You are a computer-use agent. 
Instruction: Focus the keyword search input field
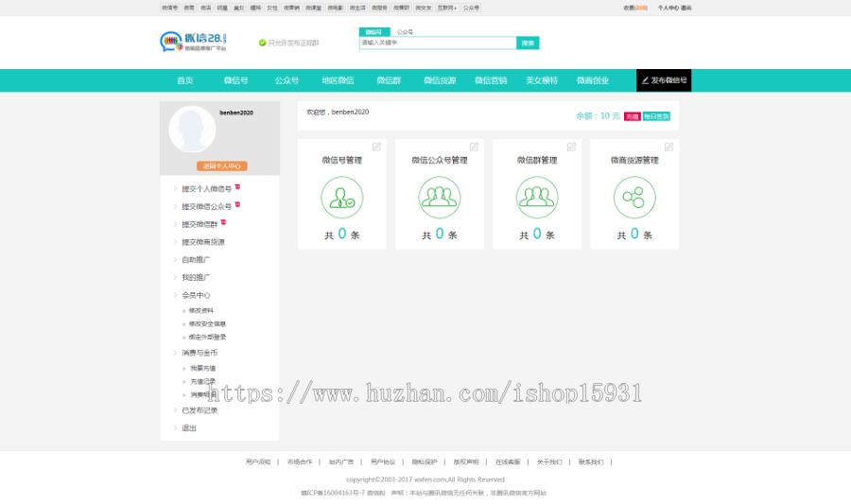438,43
